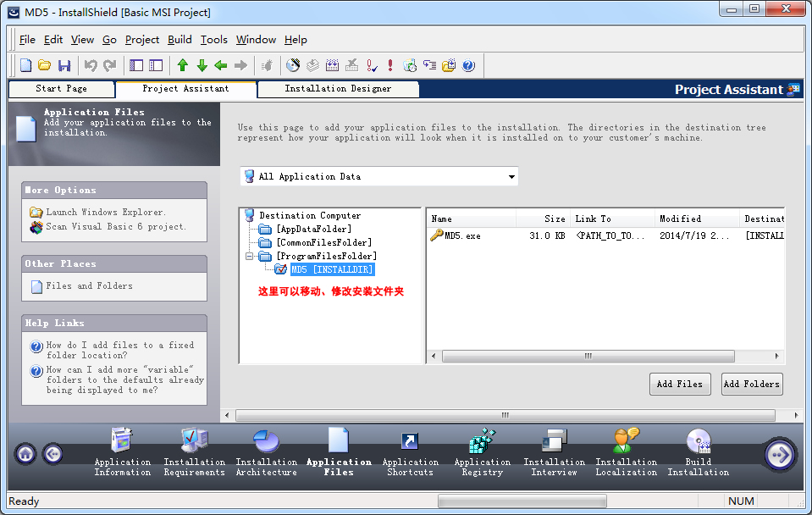Click Launch Windows Explorer link

pos(106,212)
